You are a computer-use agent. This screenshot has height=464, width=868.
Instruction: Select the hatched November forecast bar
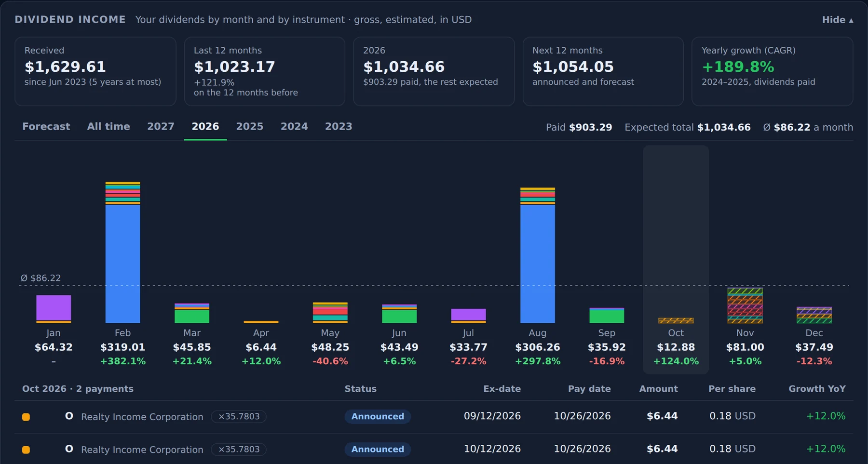coord(745,305)
